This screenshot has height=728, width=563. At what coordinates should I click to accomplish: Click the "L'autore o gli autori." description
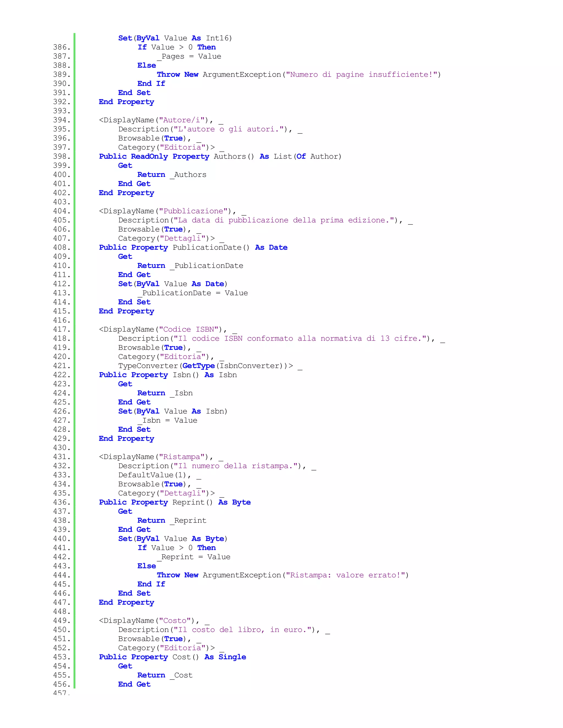pos(228,129)
